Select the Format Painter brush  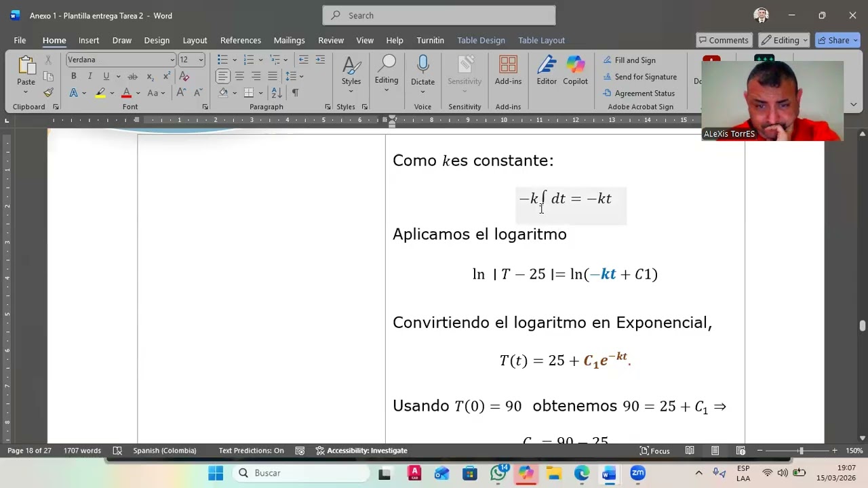pos(48,92)
